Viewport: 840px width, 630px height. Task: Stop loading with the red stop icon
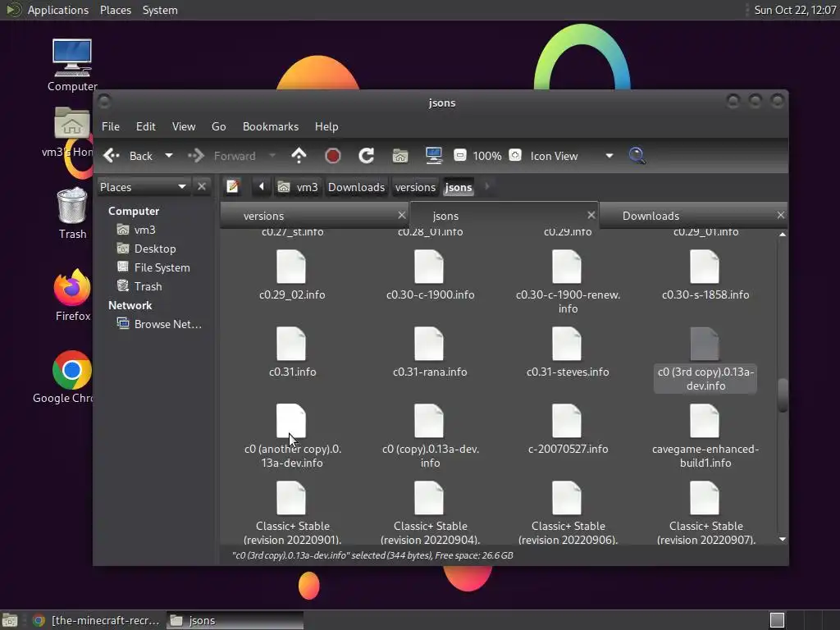click(x=333, y=156)
